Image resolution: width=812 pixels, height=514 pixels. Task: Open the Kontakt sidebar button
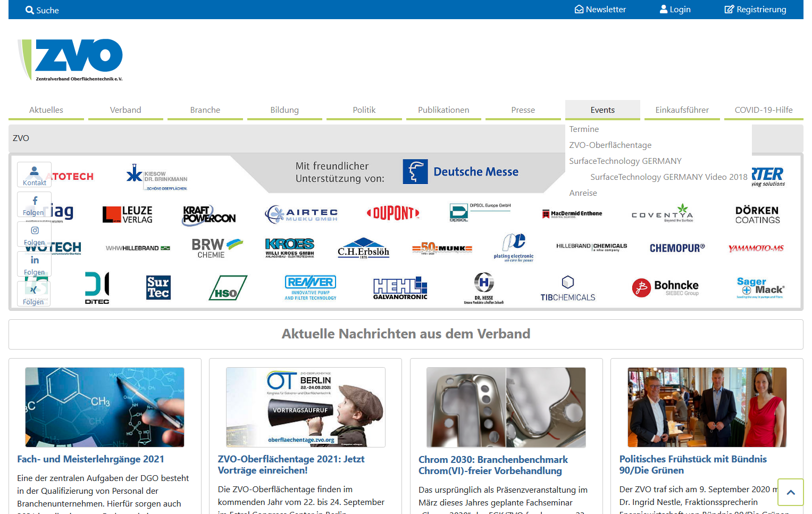[x=35, y=175]
